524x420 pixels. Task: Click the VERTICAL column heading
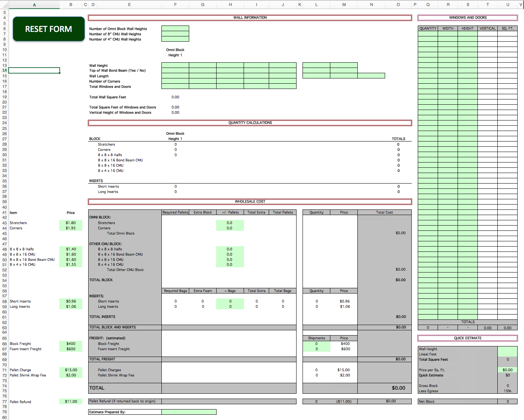pos(488,29)
